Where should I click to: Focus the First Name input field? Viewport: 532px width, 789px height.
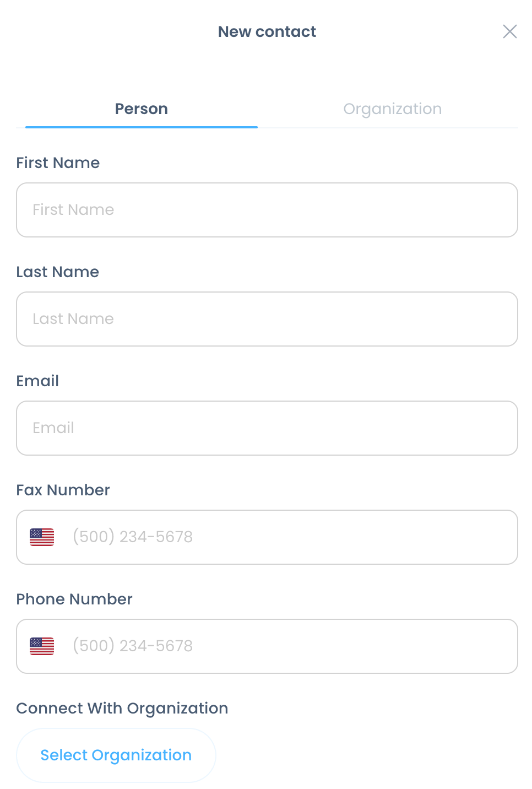(x=267, y=210)
